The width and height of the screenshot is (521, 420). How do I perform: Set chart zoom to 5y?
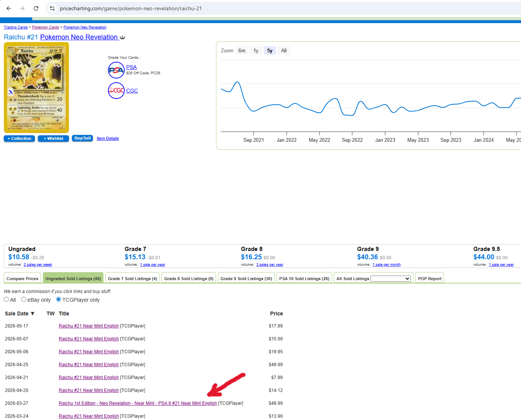[270, 50]
